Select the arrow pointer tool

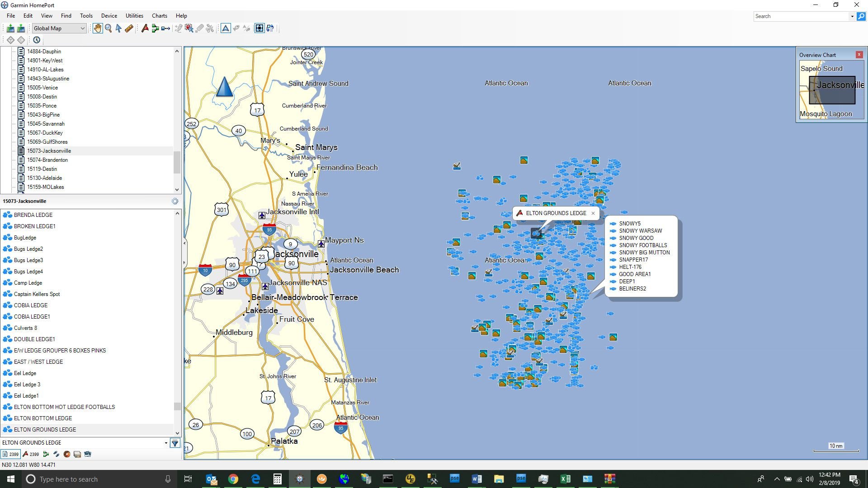click(x=118, y=28)
